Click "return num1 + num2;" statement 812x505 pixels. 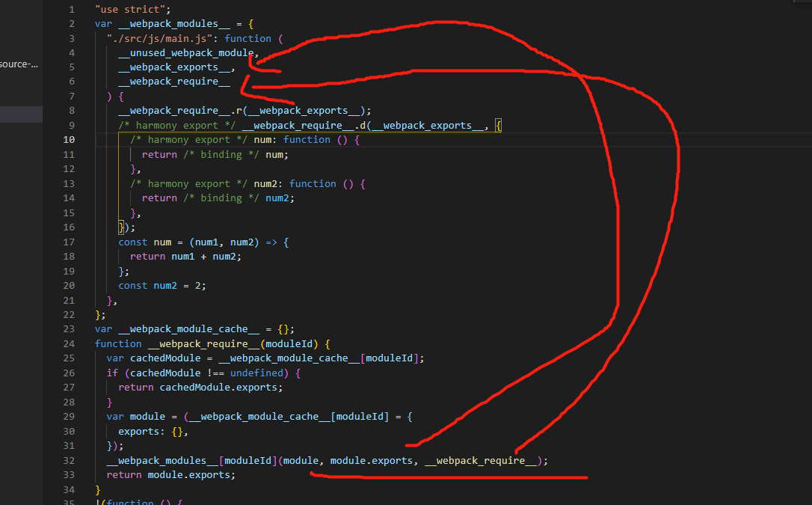pyautogui.click(x=185, y=257)
